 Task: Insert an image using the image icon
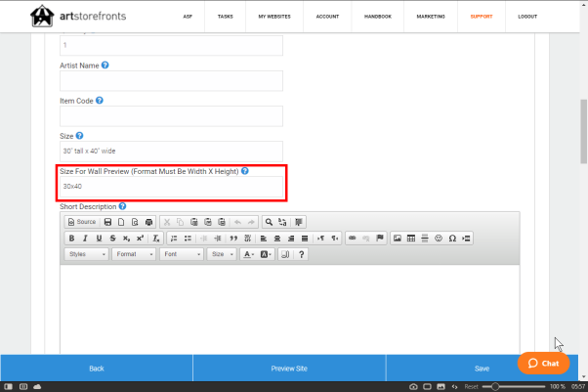pos(398,238)
